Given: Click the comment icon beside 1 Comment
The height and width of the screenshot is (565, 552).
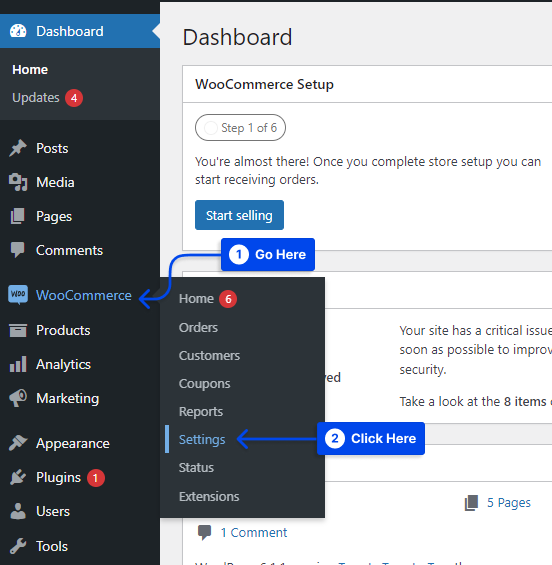Looking at the screenshot, I should click(x=204, y=533).
